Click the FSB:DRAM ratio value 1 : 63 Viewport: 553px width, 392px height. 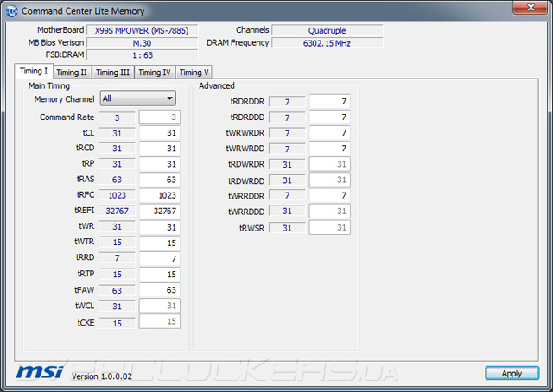tap(142, 55)
